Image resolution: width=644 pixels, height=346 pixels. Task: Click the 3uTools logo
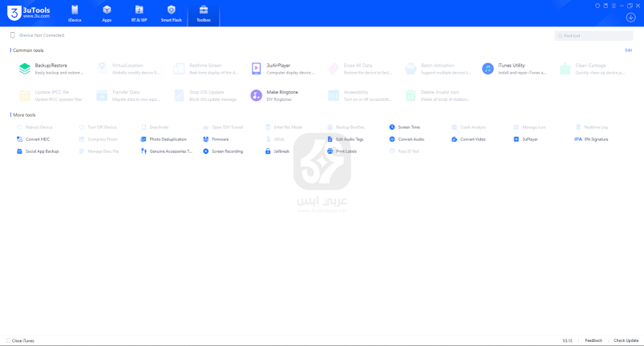[28, 13]
